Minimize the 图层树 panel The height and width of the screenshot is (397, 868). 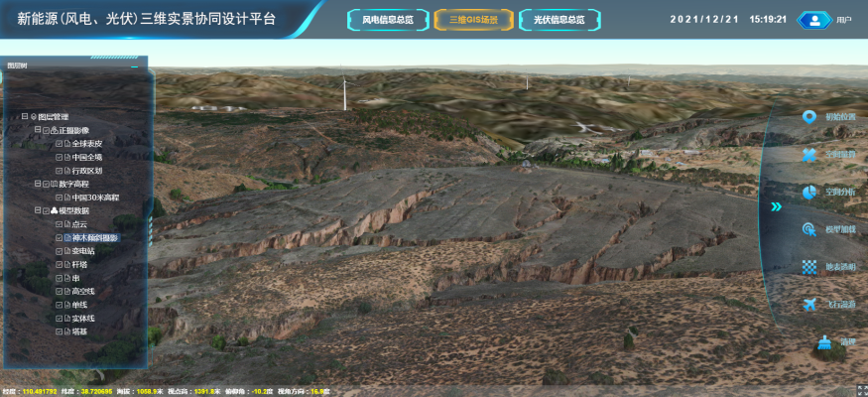point(134,66)
